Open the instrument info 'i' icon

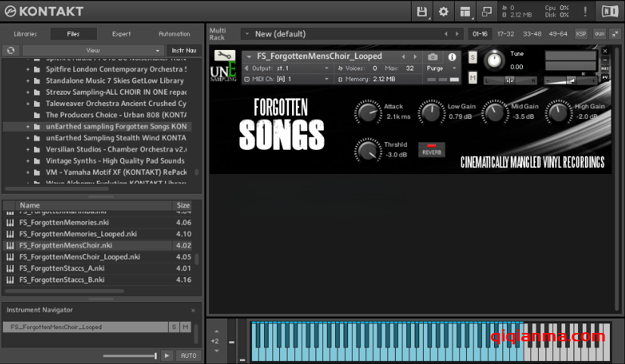[x=452, y=57]
